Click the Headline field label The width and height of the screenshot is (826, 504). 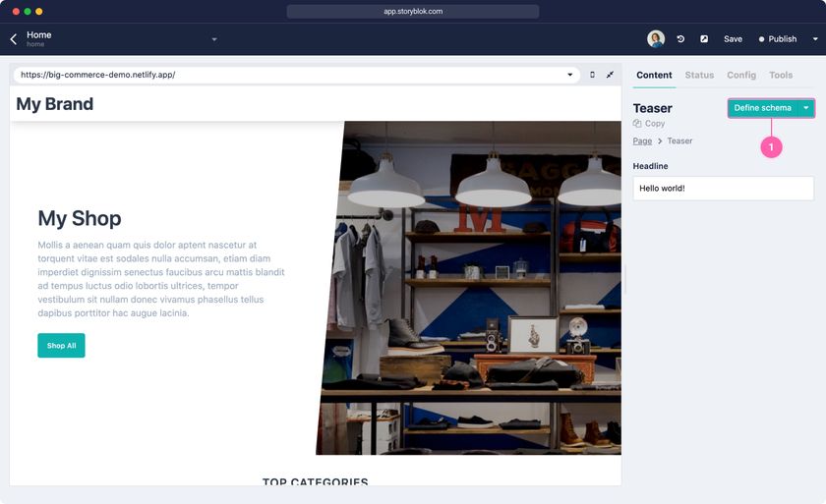pos(650,166)
